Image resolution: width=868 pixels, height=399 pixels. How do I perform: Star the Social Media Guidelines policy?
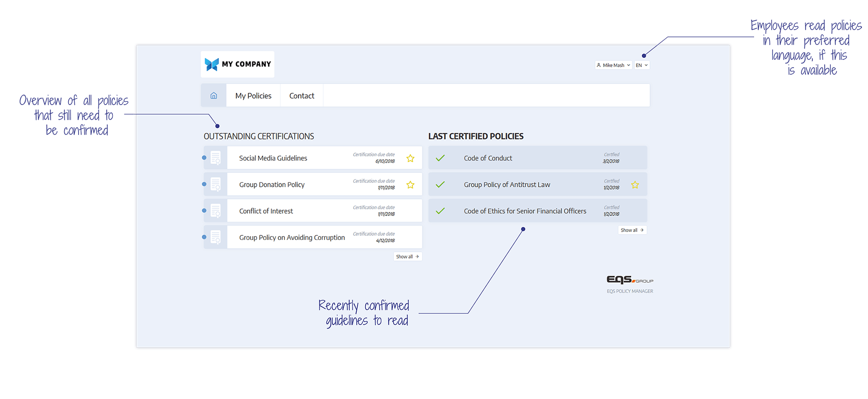pyautogui.click(x=411, y=158)
